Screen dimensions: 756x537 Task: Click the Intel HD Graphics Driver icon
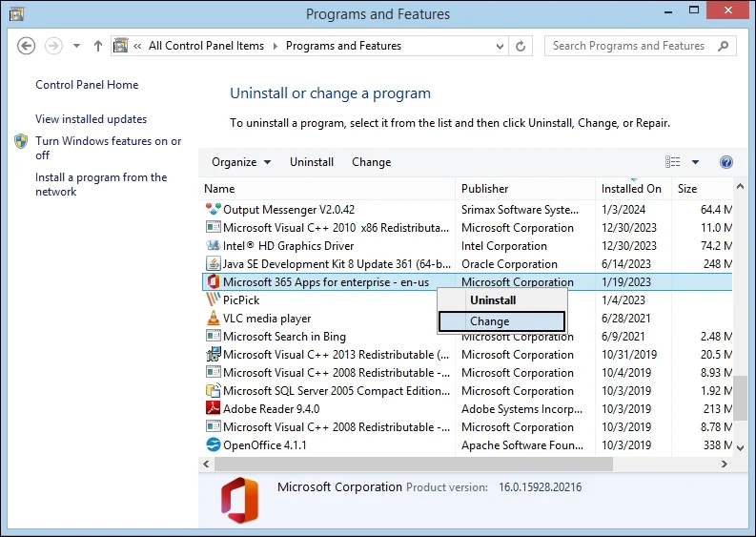214,245
